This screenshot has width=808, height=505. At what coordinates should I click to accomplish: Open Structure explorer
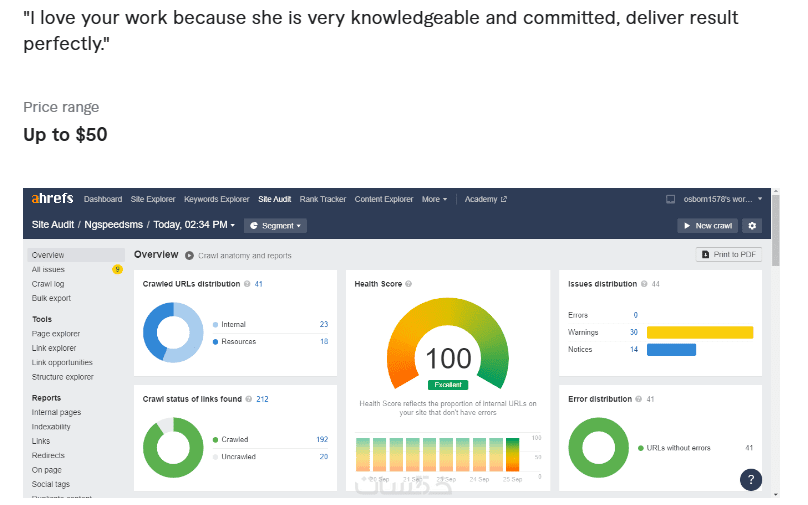pyautogui.click(x=62, y=377)
